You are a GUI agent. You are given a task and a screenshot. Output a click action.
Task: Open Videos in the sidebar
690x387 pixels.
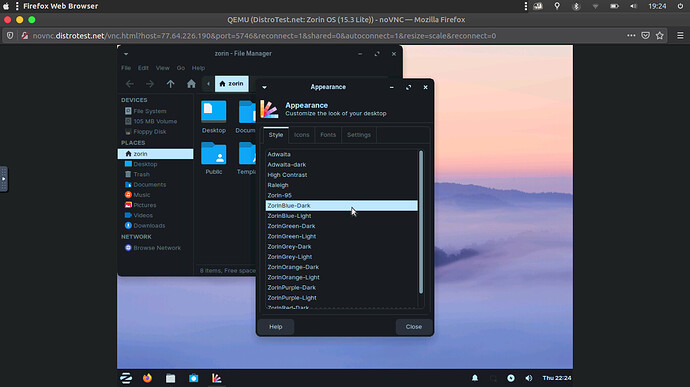[x=155, y=215]
